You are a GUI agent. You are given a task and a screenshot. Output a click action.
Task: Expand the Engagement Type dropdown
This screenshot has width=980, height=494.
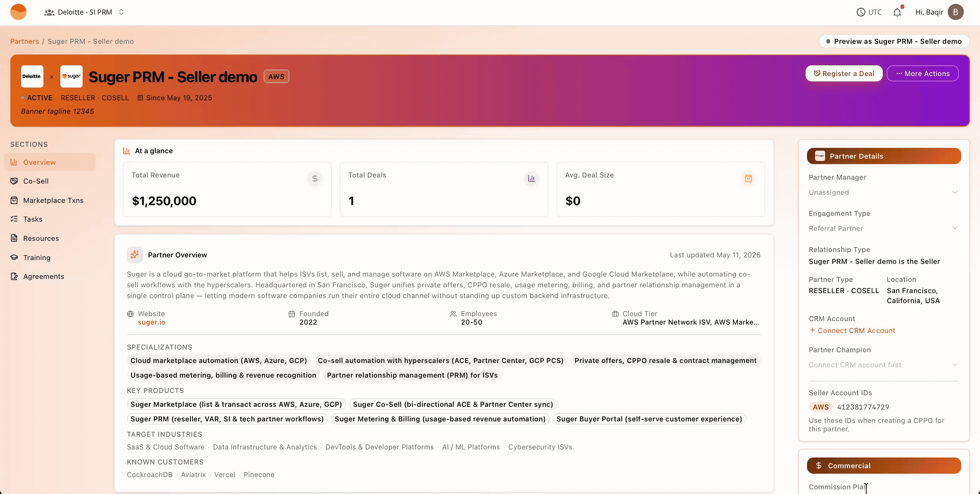(883, 229)
